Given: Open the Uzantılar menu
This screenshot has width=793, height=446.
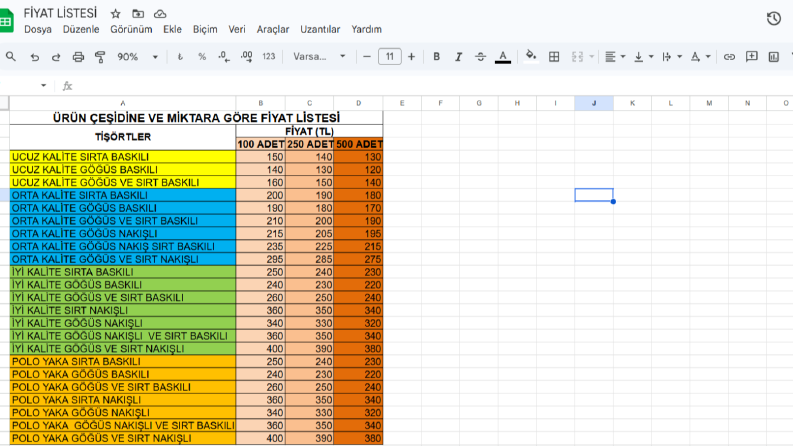Looking at the screenshot, I should coord(320,29).
